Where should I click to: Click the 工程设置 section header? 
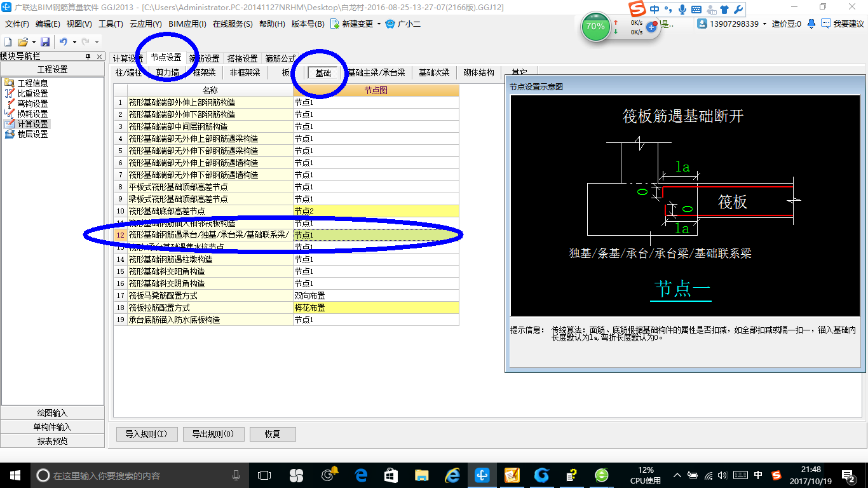[x=52, y=69]
